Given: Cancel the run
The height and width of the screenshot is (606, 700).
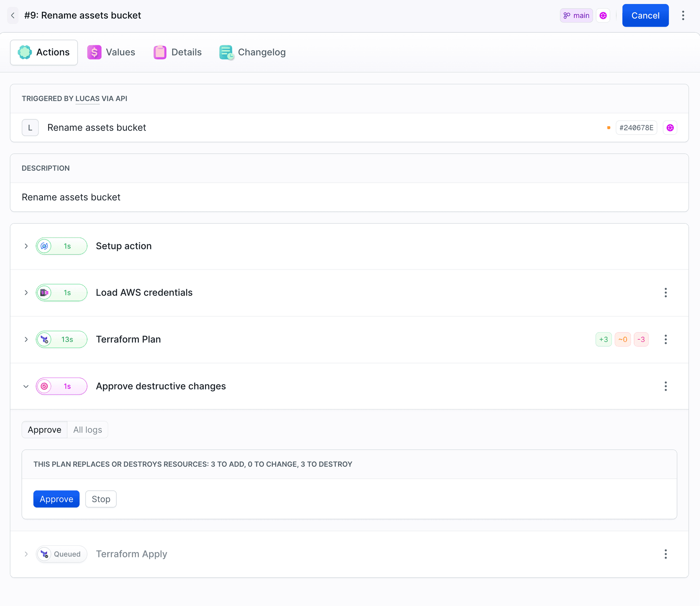Looking at the screenshot, I should [645, 15].
